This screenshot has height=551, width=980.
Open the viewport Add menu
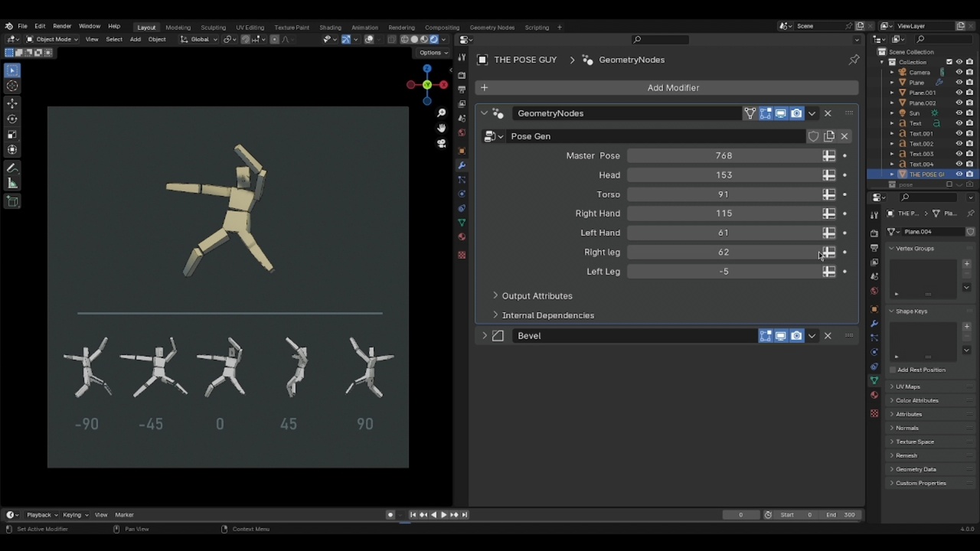point(135,39)
